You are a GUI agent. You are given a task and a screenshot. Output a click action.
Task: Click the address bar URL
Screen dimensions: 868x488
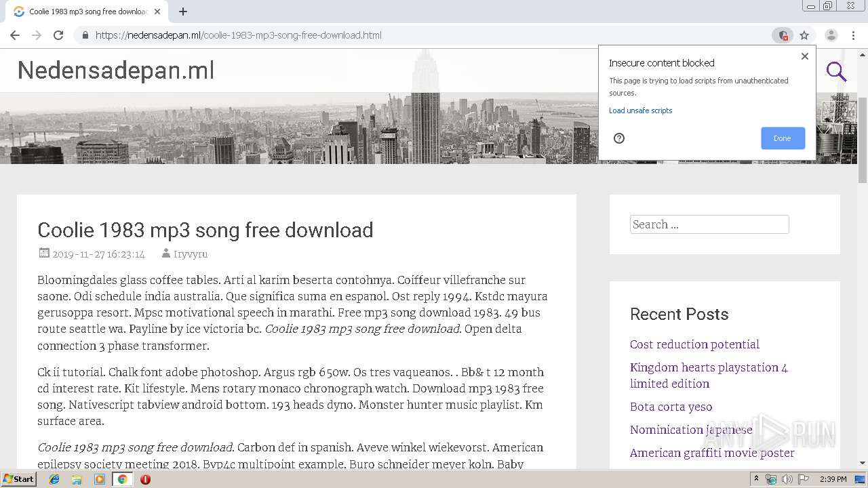(x=239, y=35)
